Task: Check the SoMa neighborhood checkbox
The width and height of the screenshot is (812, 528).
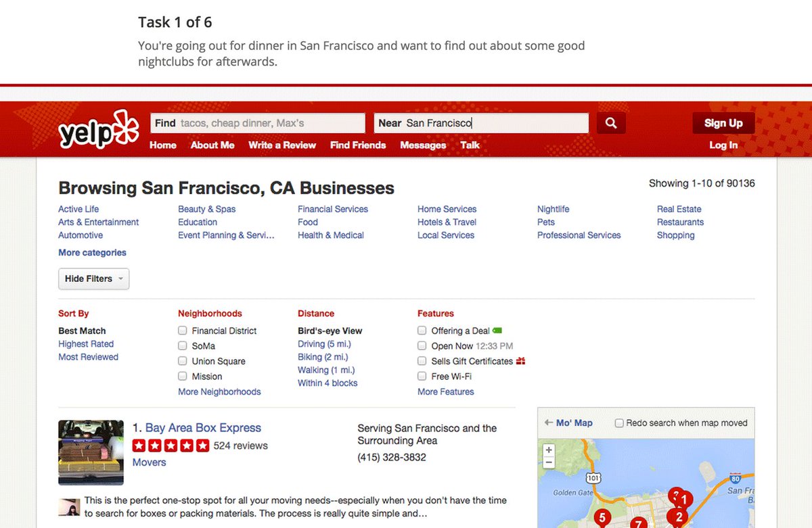Action: 182,345
